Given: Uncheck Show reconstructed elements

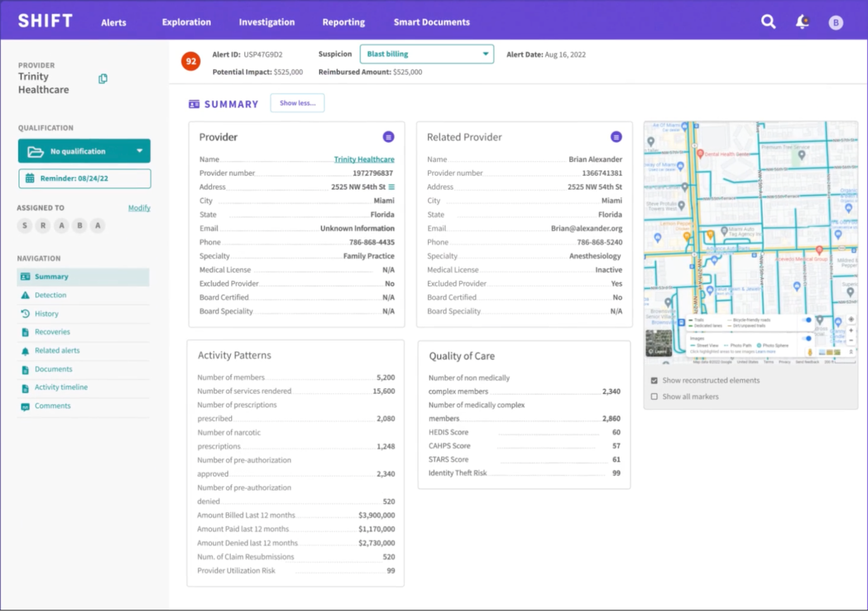Looking at the screenshot, I should 654,381.
